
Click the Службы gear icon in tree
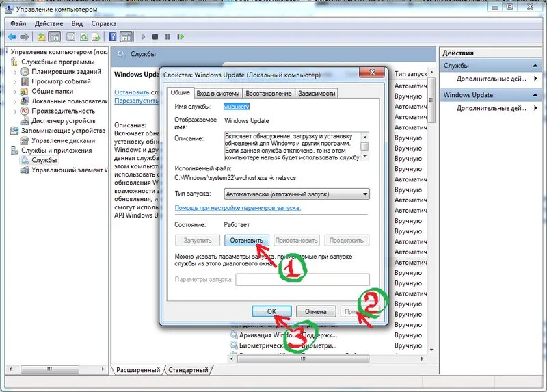[25, 160]
